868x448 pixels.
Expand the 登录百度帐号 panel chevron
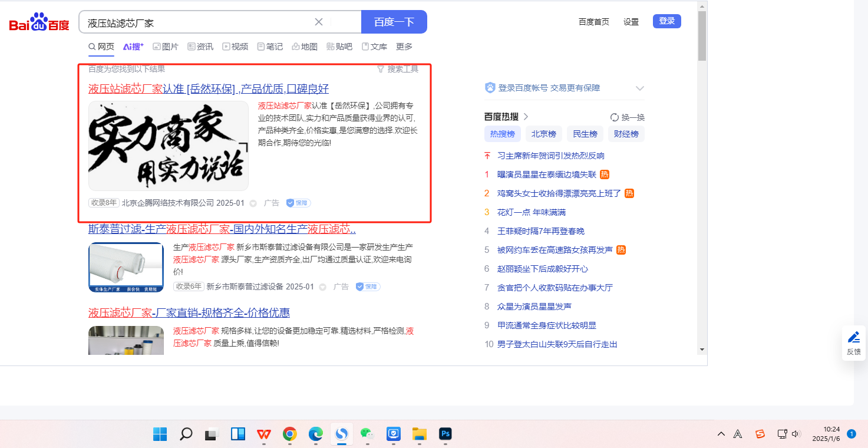[640, 88]
